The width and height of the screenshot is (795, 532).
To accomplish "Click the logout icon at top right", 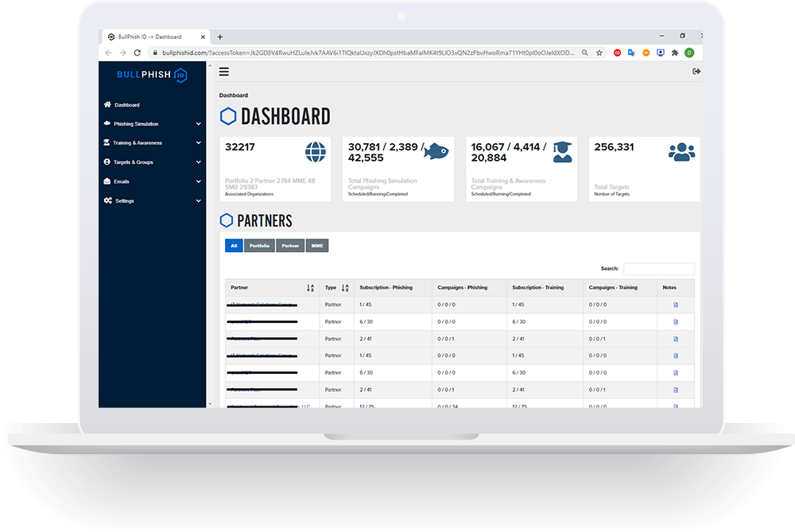I will click(696, 71).
